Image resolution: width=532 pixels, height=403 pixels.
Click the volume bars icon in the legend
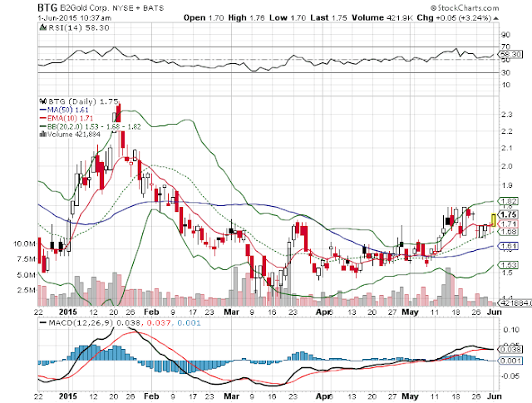43,135
